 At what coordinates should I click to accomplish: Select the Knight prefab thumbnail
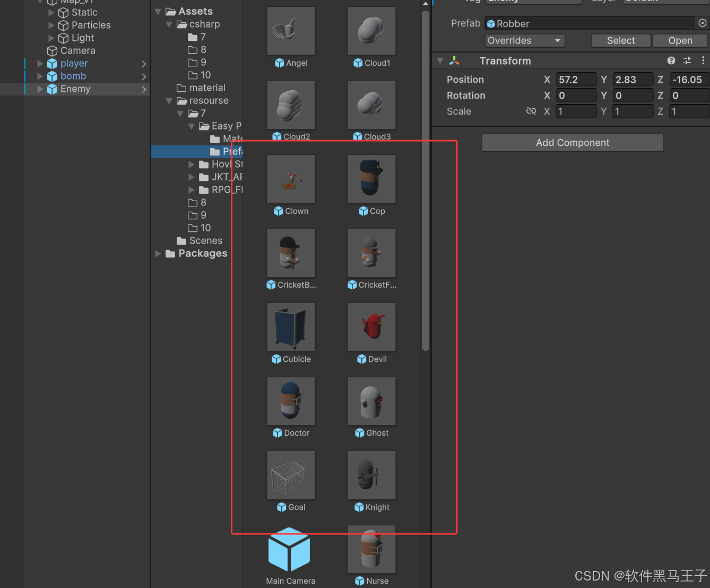pos(371,475)
